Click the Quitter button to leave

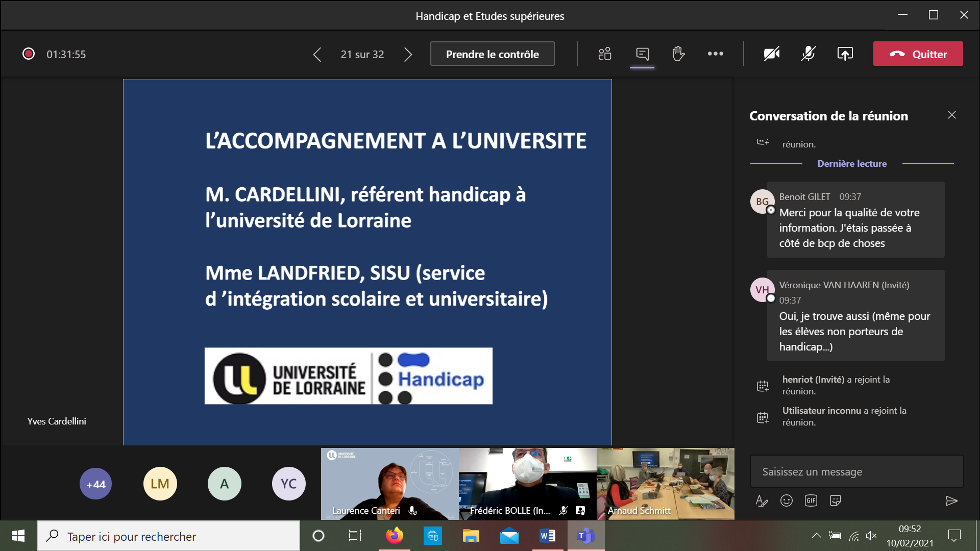pyautogui.click(x=918, y=54)
